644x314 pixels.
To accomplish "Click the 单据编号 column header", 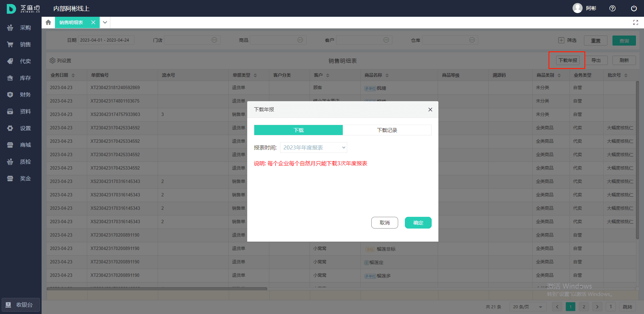I will point(100,75).
